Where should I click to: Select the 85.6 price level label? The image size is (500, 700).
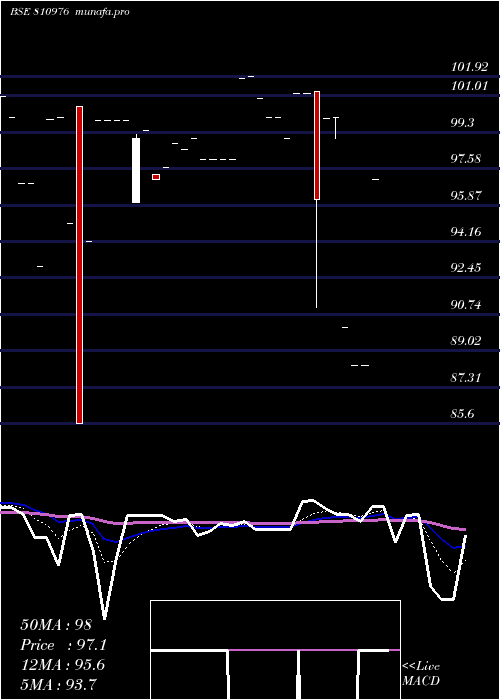click(462, 414)
